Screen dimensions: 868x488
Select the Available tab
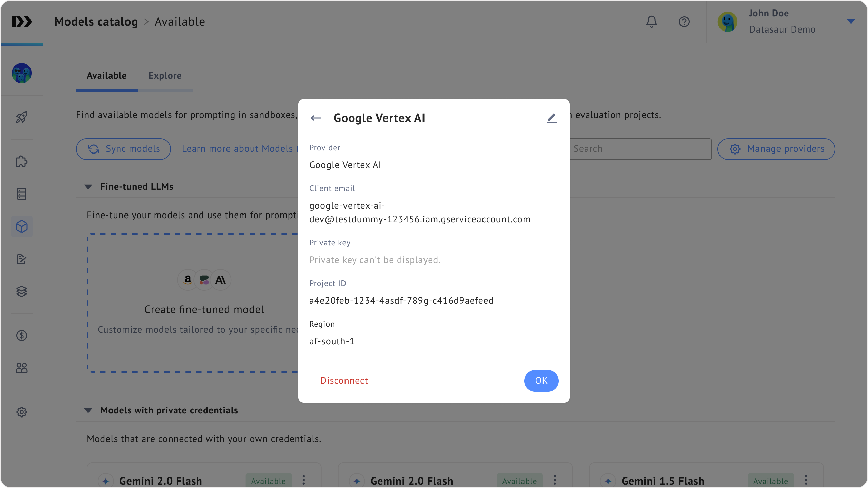106,76
